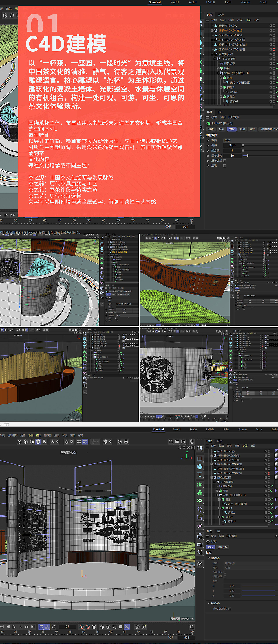
Task: Enable the 反转法线 checkbox
Action: 224,161
